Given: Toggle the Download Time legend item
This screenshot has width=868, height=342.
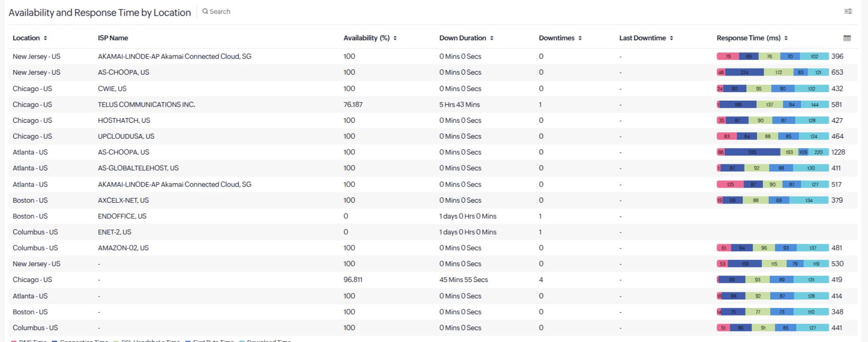Looking at the screenshot, I should point(266,341).
